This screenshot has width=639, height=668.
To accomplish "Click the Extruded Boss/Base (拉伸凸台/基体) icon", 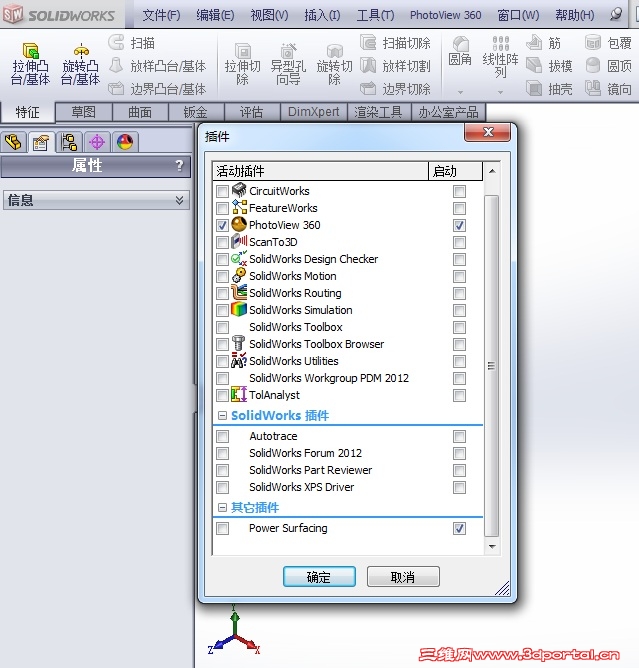I will [30, 64].
